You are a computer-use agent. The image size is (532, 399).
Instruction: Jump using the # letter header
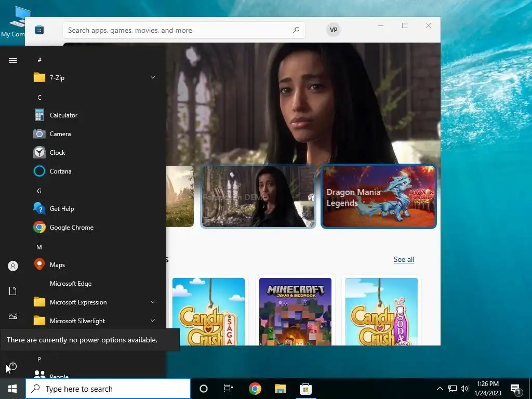[x=39, y=60]
